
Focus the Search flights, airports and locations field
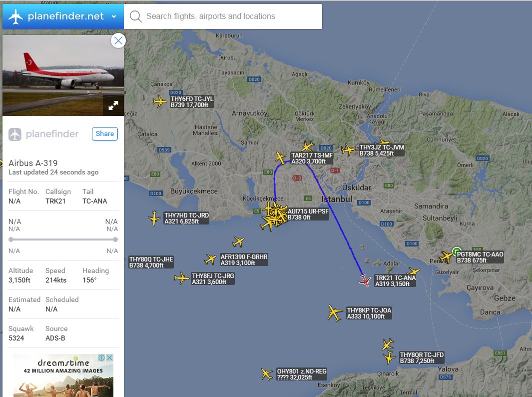tap(223, 16)
